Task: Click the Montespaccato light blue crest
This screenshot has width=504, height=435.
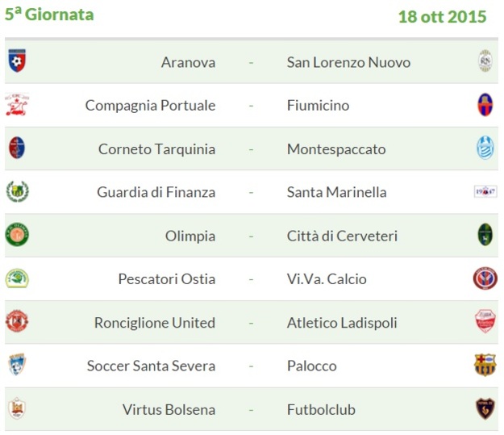Action: pyautogui.click(x=485, y=148)
